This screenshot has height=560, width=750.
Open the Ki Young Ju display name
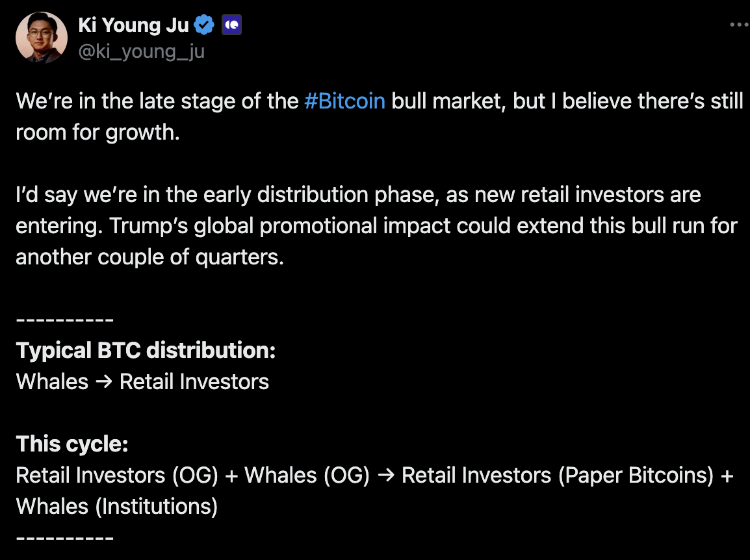(133, 25)
